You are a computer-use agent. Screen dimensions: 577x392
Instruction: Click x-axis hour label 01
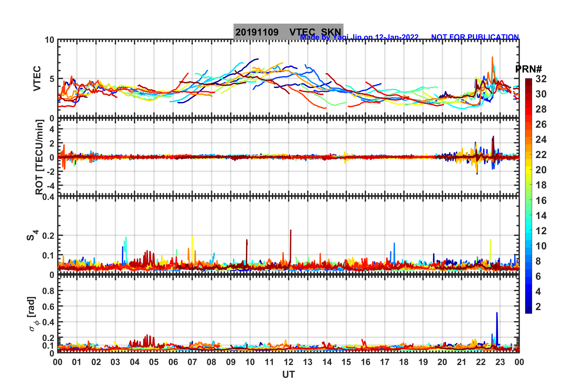click(77, 362)
